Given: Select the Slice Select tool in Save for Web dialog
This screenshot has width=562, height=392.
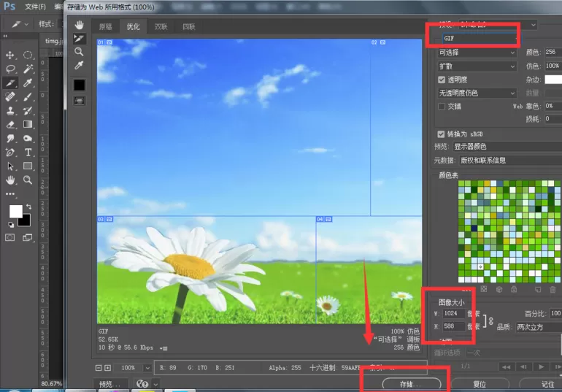Looking at the screenshot, I should coord(80,39).
